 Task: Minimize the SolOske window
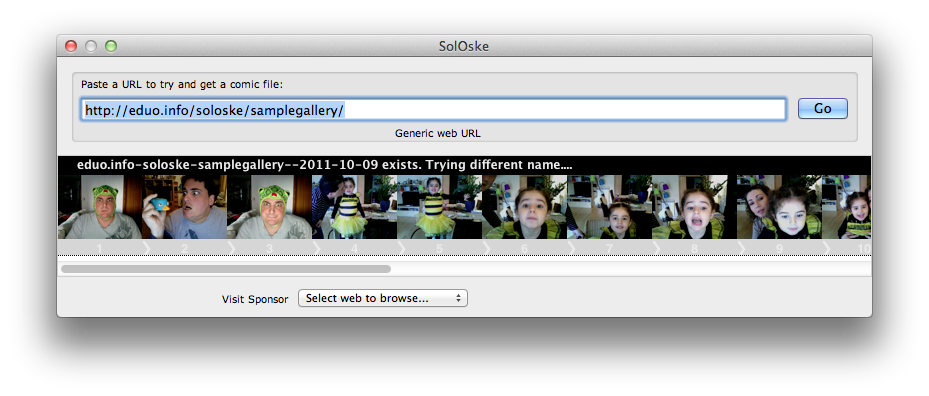coord(91,46)
